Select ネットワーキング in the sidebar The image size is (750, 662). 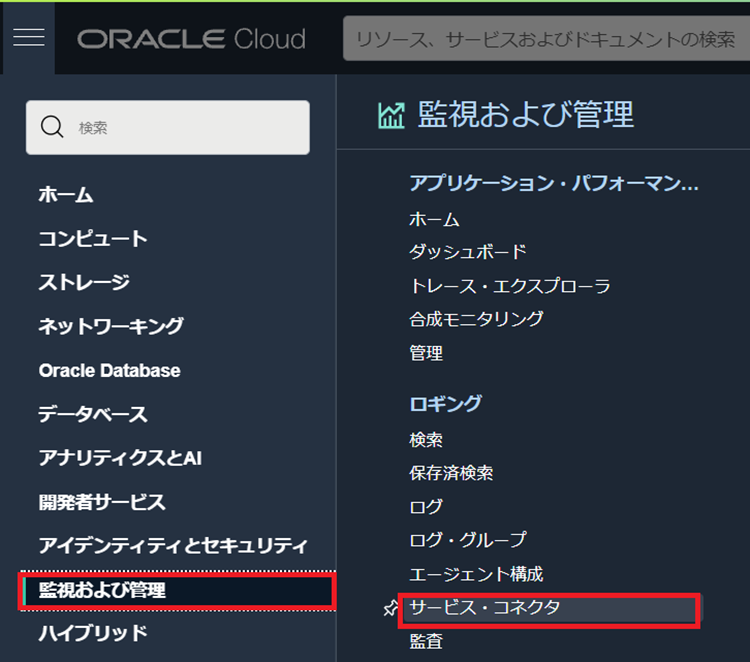[111, 326]
